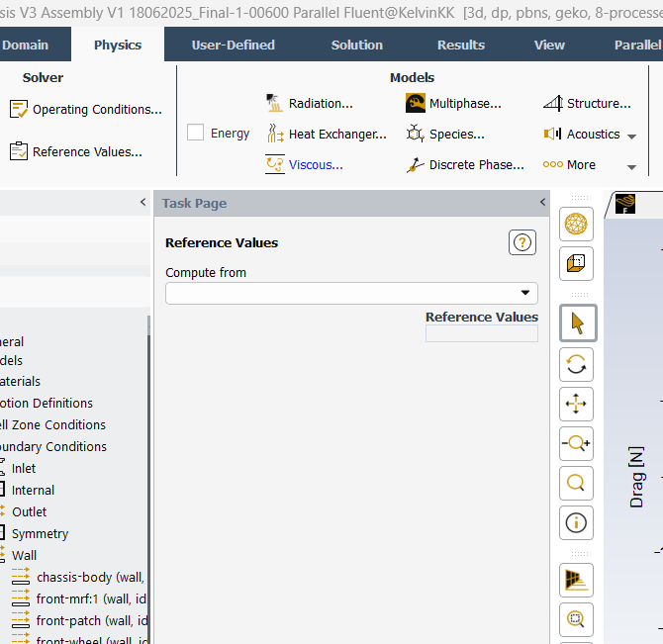Select the Inlet boundary node
This screenshot has width=663, height=644.
(24, 468)
